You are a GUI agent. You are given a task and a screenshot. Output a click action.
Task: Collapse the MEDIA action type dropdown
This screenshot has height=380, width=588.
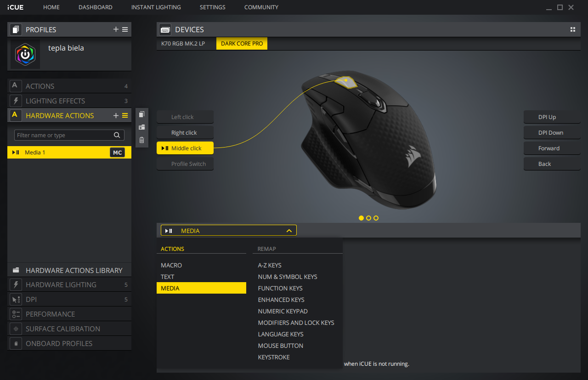coord(229,230)
